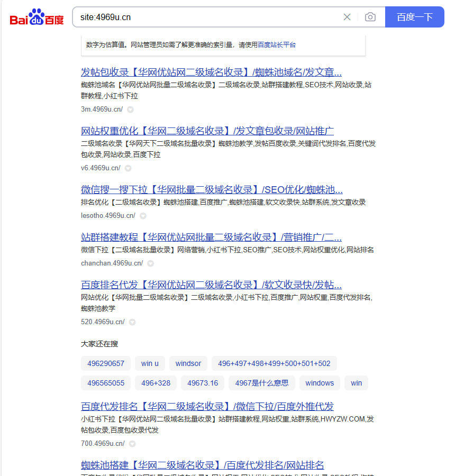Image resolution: width=455 pixels, height=476 pixels.
Task: Click the v6.4969u.cn/ URL text
Action: [101, 168]
